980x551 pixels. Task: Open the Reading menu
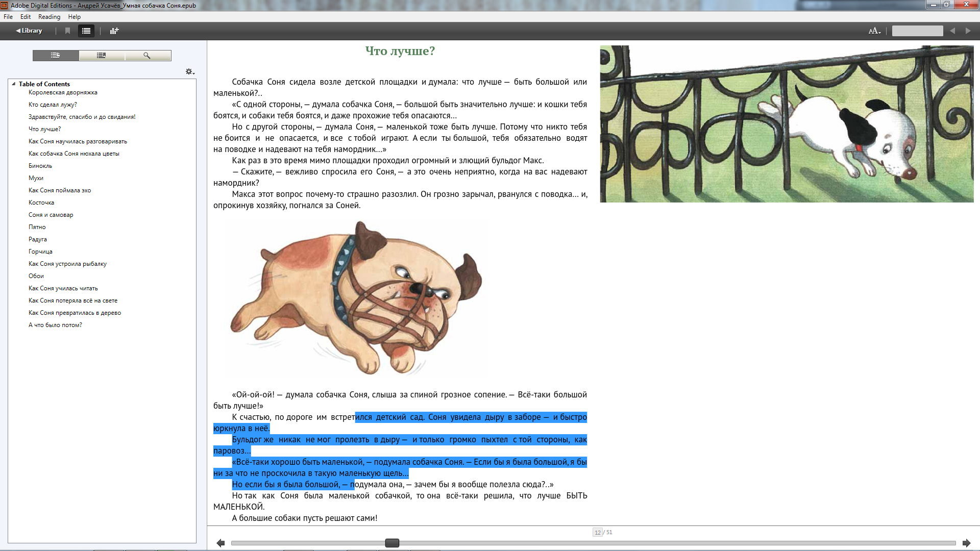[49, 17]
